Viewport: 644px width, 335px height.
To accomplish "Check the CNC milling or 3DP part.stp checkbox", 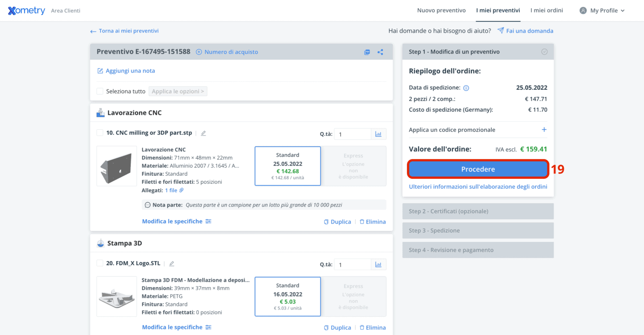I will (100, 133).
